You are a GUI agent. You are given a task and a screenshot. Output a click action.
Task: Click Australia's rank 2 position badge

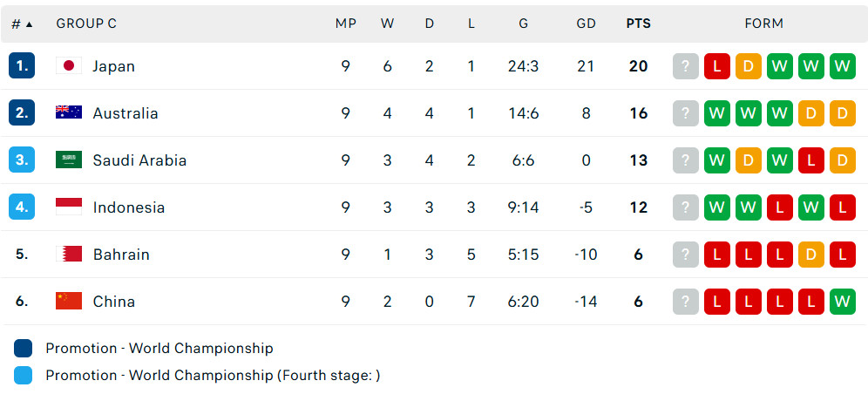click(22, 113)
